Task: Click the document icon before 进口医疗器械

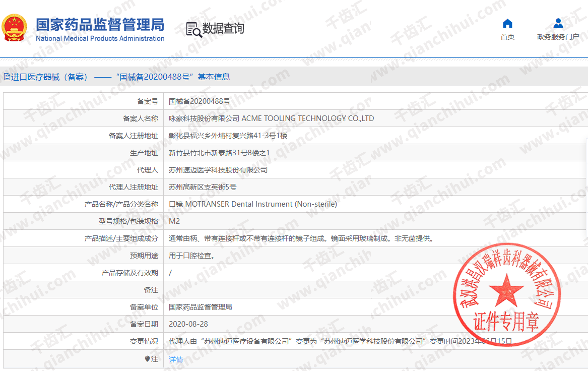Action: coord(7,77)
